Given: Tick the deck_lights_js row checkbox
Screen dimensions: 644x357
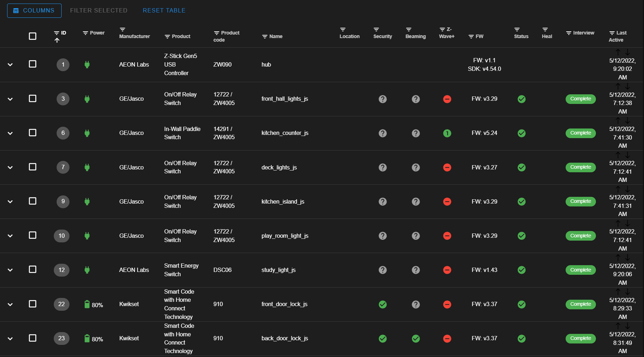Looking at the screenshot, I should pyautogui.click(x=32, y=167).
